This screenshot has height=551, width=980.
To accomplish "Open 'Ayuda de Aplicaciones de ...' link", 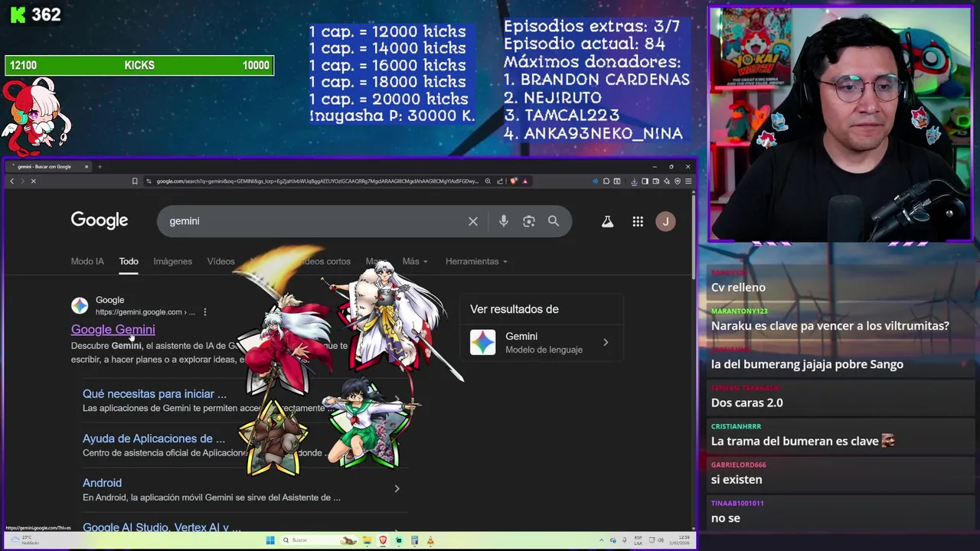I will (x=154, y=439).
